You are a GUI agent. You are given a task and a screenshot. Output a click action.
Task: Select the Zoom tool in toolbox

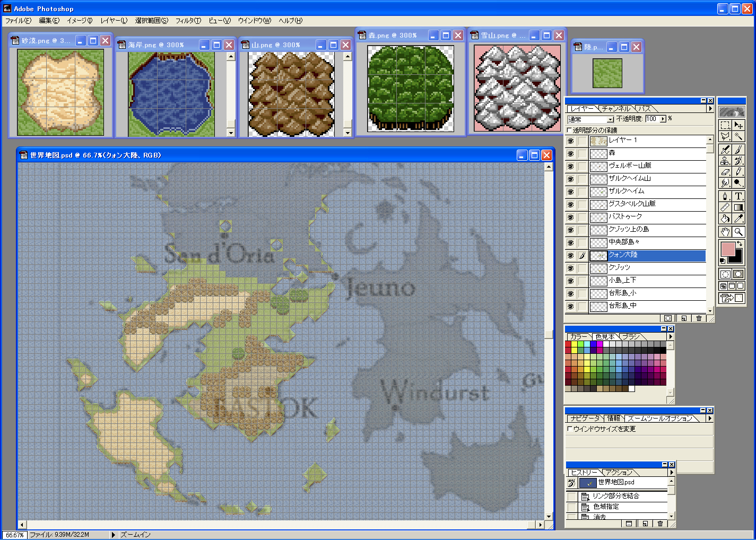pyautogui.click(x=738, y=232)
